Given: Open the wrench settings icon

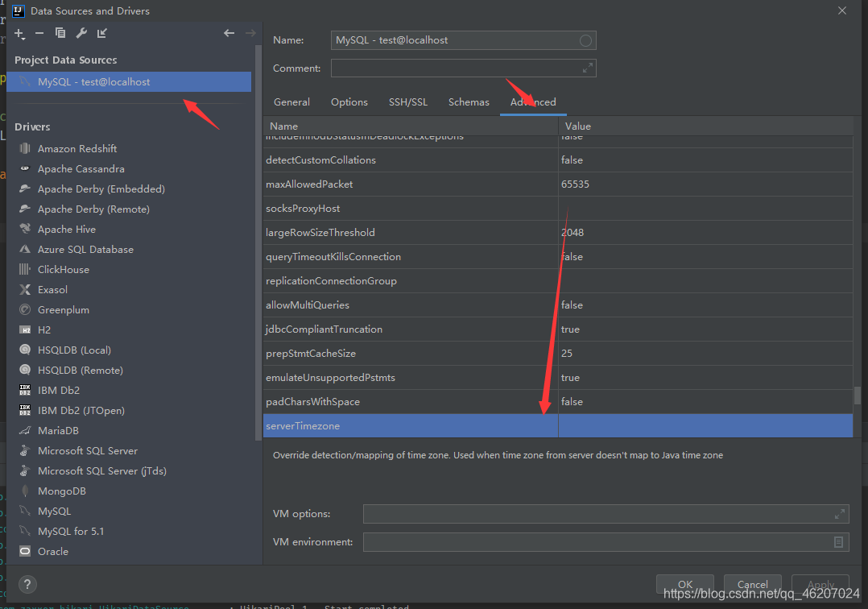Looking at the screenshot, I should click(x=81, y=33).
